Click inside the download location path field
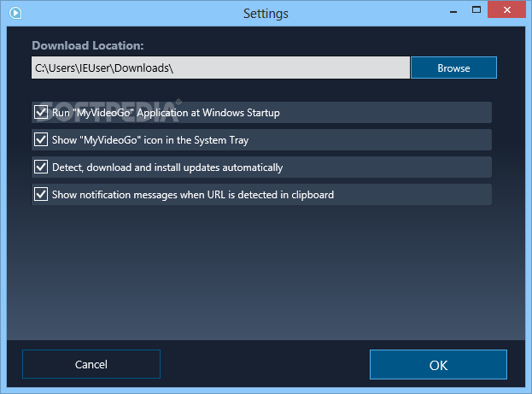This screenshot has height=394, width=532. (220, 68)
